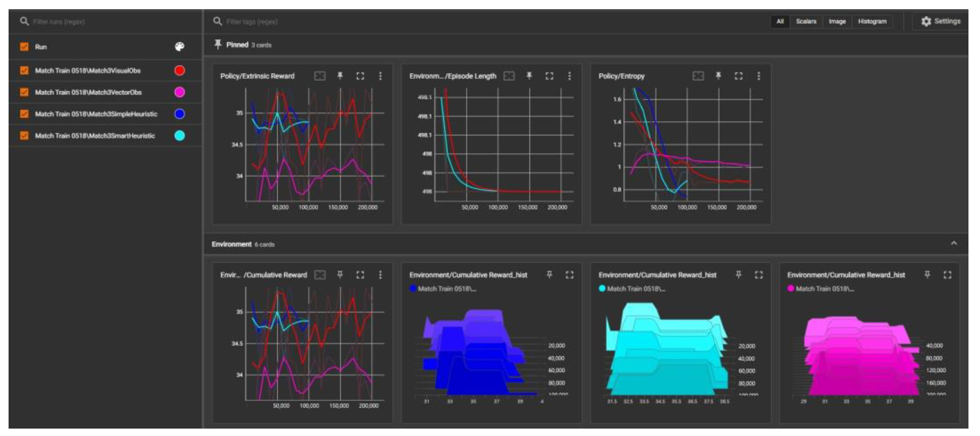Focus the Filter tags regex field
This screenshot has height=436, width=980.
(x=253, y=22)
